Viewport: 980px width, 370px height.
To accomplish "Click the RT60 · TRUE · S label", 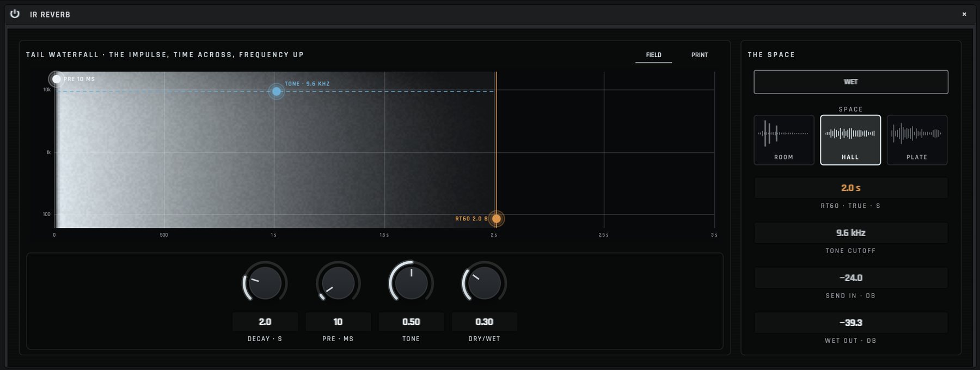I will (x=850, y=206).
